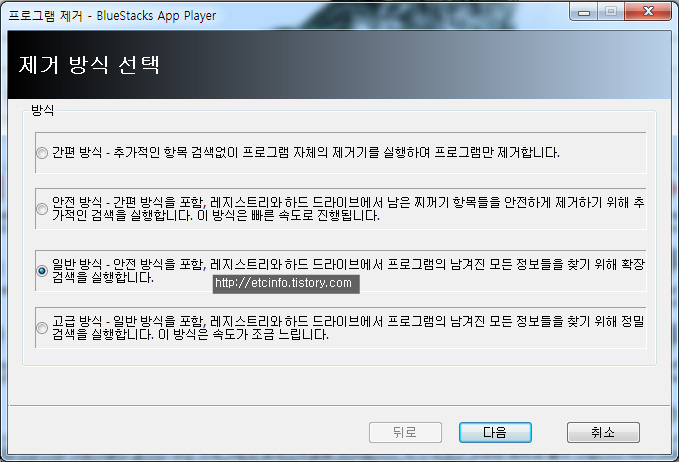Select the 간편 방식 radio option
This screenshot has height=462, width=679.
tap(42, 153)
